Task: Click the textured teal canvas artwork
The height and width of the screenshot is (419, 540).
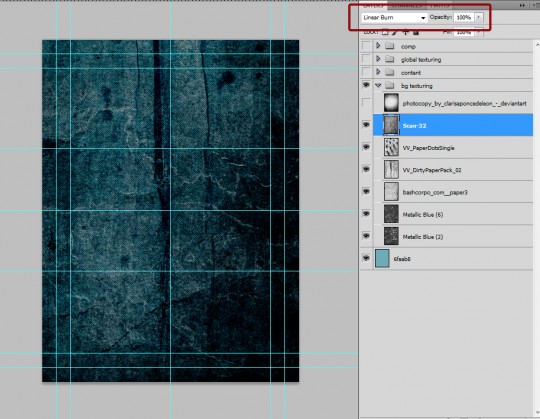Action: point(170,211)
